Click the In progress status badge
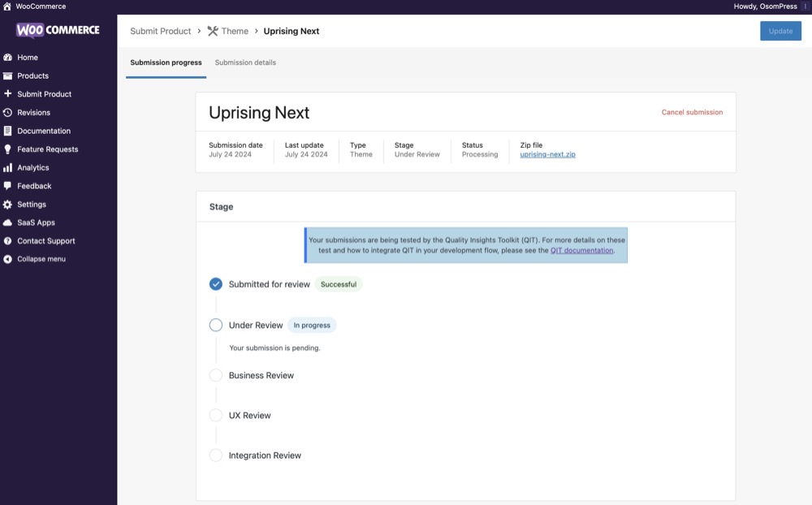Screen dimensions: 812x505 click(312, 326)
